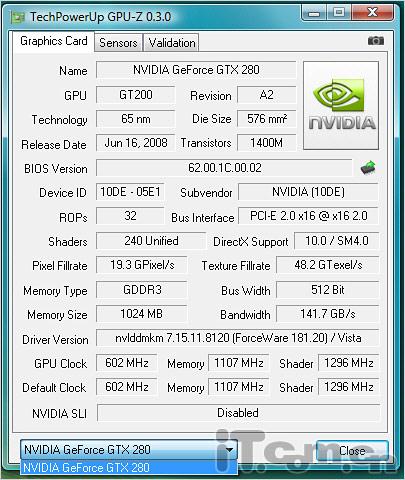Screen dimensions: 405x480
Task: Click the Close button
Action: (x=352, y=451)
